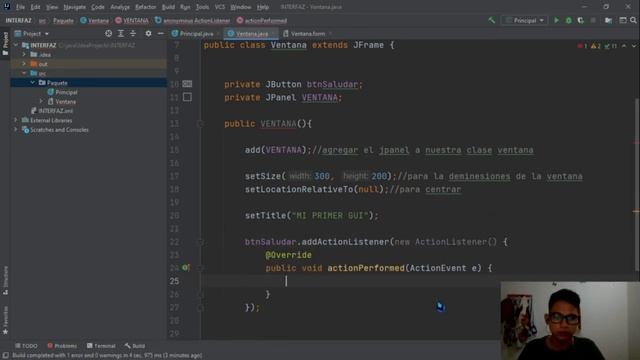Click the build completed message in the status bar
The image size is (640, 360).
tap(107, 356)
